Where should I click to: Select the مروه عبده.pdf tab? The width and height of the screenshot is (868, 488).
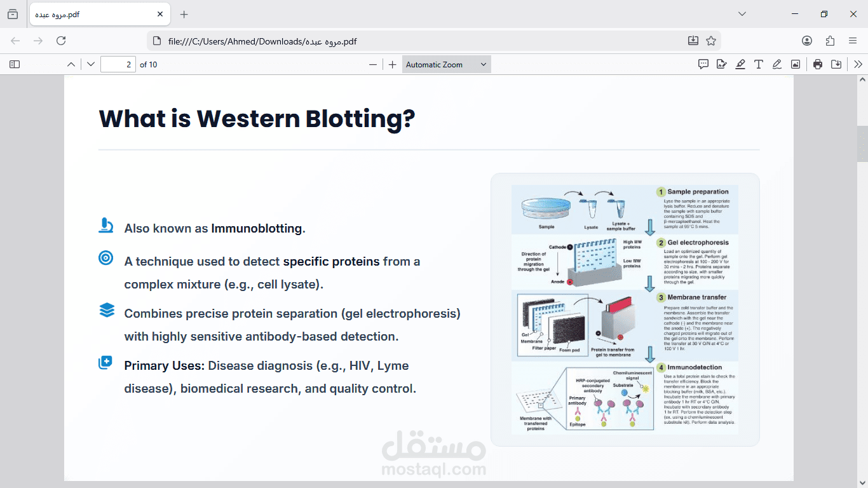coord(98,14)
